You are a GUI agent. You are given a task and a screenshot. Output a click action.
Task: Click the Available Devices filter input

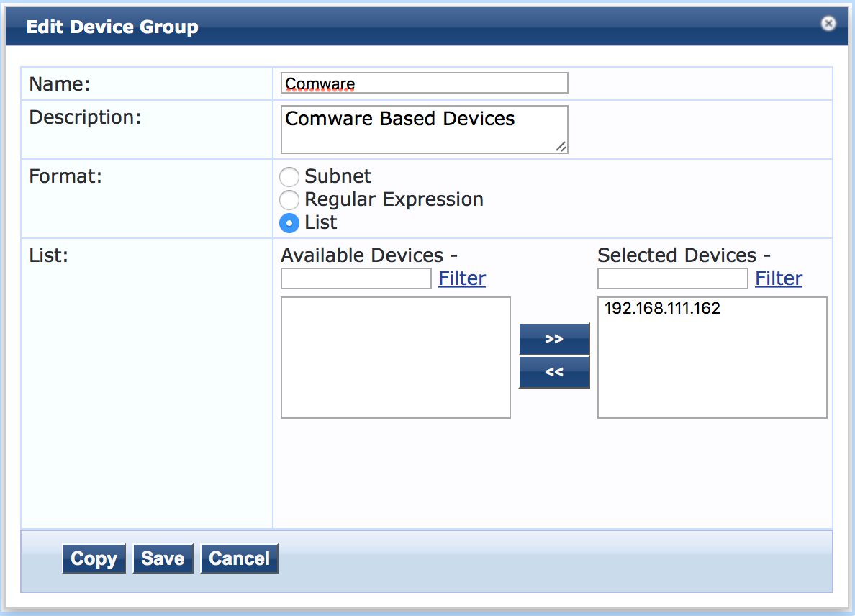356,278
